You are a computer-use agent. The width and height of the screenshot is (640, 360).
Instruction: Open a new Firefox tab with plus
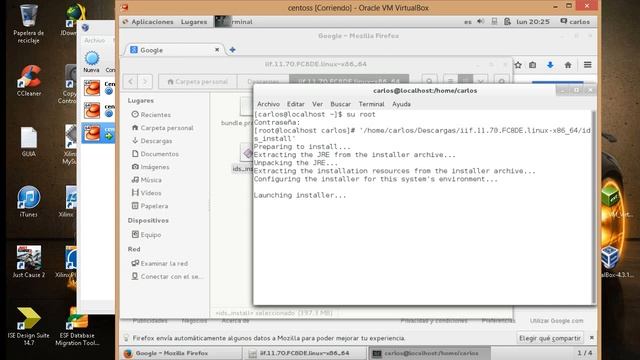[x=232, y=50]
